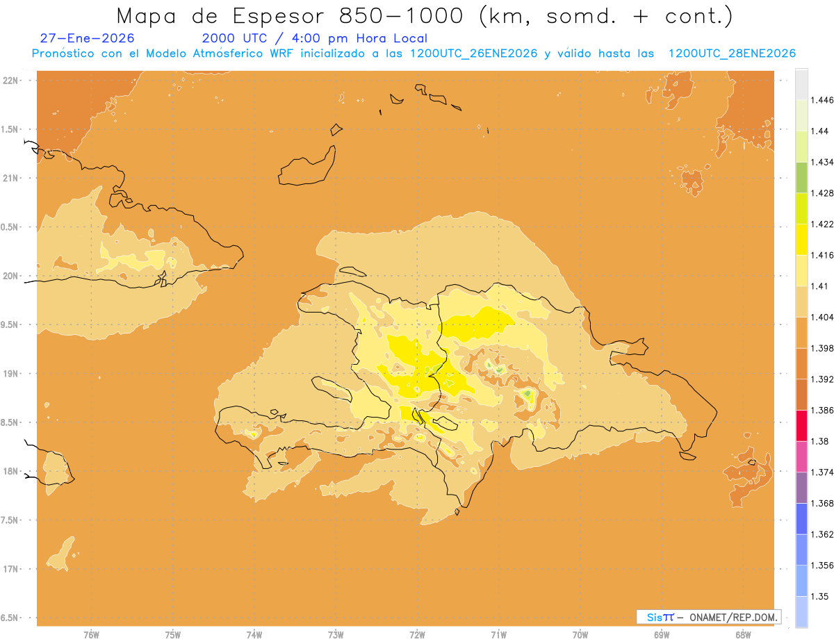This screenshot has width=834, height=644.
Task: Click the '1.41' color scale value
Action: point(821,286)
